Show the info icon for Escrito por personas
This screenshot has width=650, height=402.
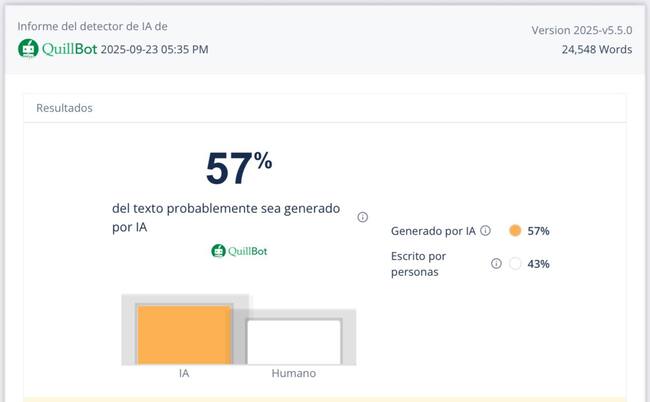point(496,264)
